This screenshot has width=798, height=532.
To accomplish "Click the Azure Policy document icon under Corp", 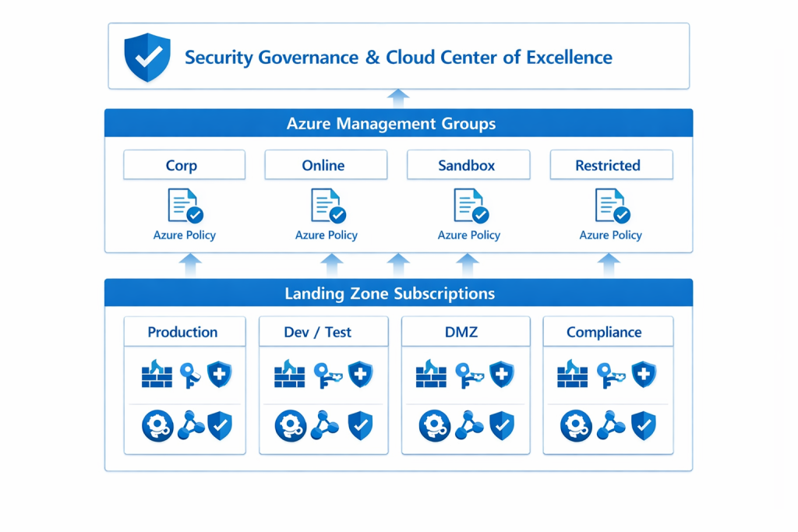I will (x=185, y=206).
